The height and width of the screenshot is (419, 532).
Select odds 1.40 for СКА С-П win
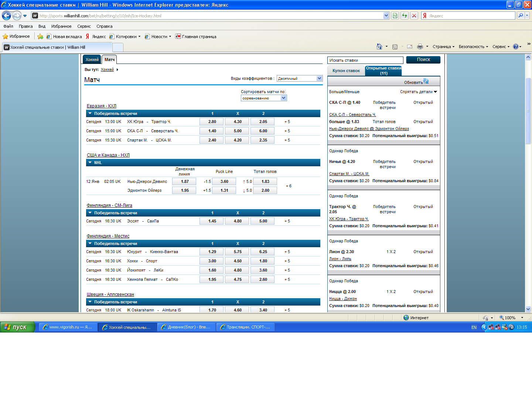212,131
